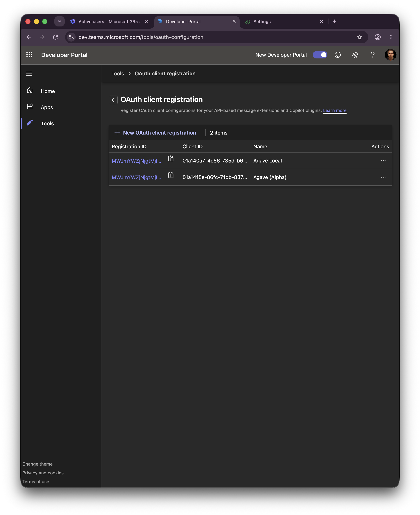Open a new browser tab
420x515 pixels.
click(334, 22)
